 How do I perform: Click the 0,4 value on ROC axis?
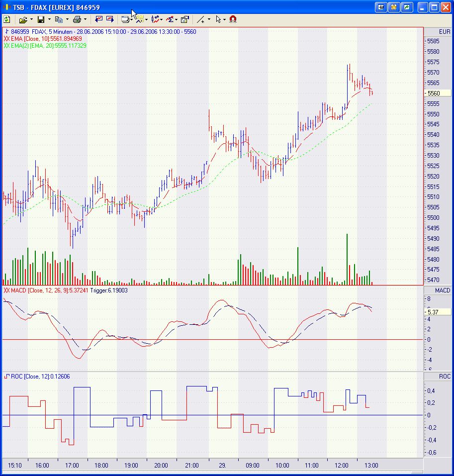[x=431, y=391]
